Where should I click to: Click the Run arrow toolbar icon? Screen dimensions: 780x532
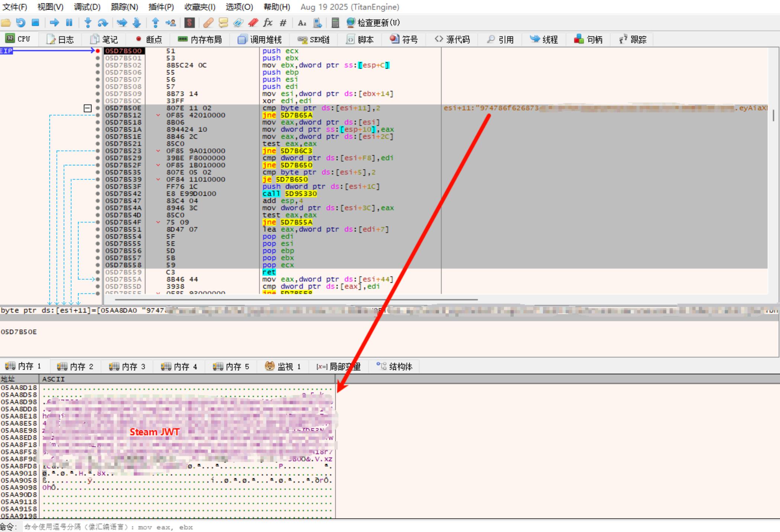54,23
